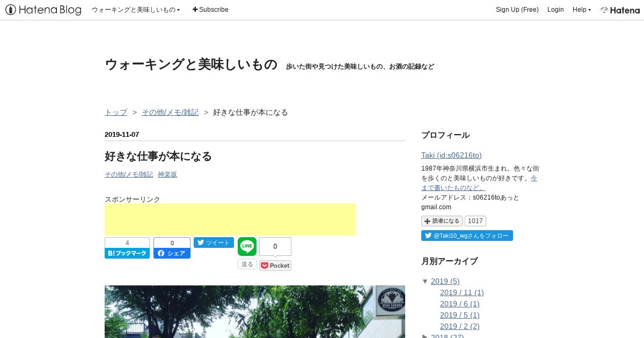Open the blog title ウォーキングと美味しいもの heading

click(191, 64)
